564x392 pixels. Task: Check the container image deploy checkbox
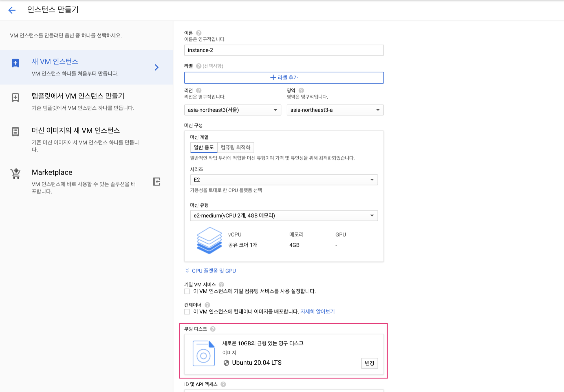[x=187, y=312]
